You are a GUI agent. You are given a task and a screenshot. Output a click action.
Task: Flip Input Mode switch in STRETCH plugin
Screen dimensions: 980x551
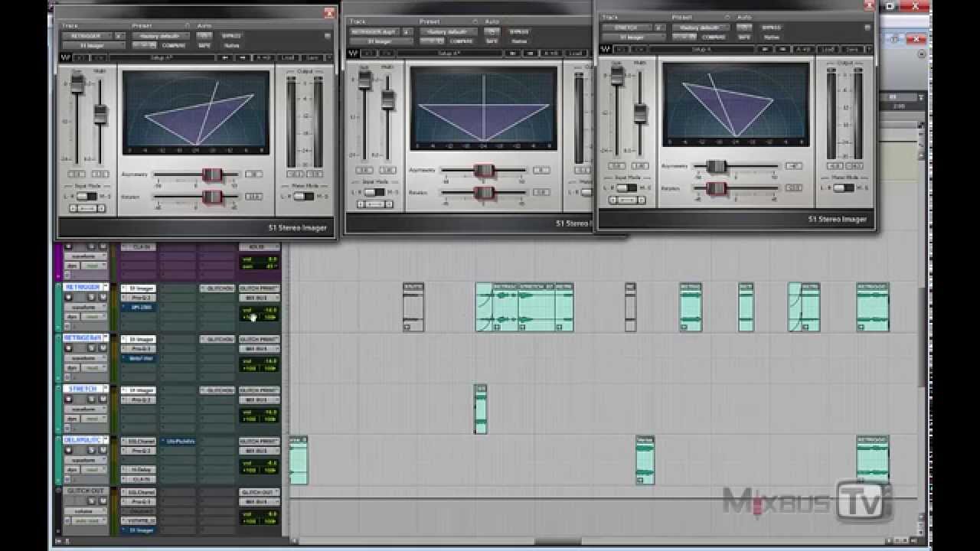click(626, 188)
